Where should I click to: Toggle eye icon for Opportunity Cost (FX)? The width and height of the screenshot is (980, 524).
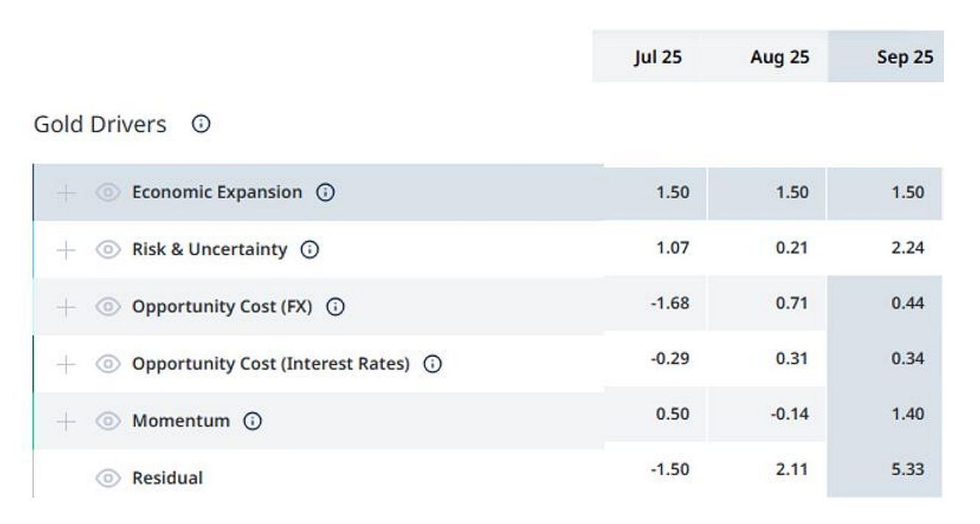point(108,307)
